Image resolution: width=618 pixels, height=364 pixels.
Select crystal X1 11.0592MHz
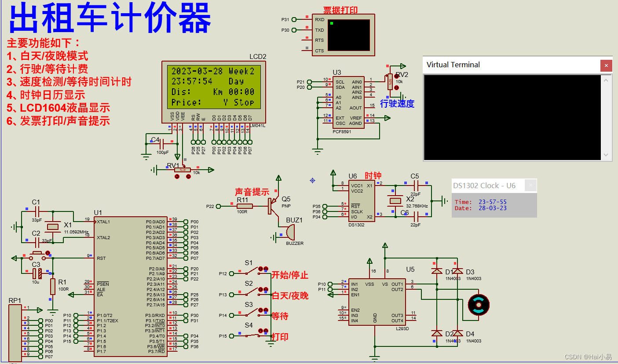point(53,227)
